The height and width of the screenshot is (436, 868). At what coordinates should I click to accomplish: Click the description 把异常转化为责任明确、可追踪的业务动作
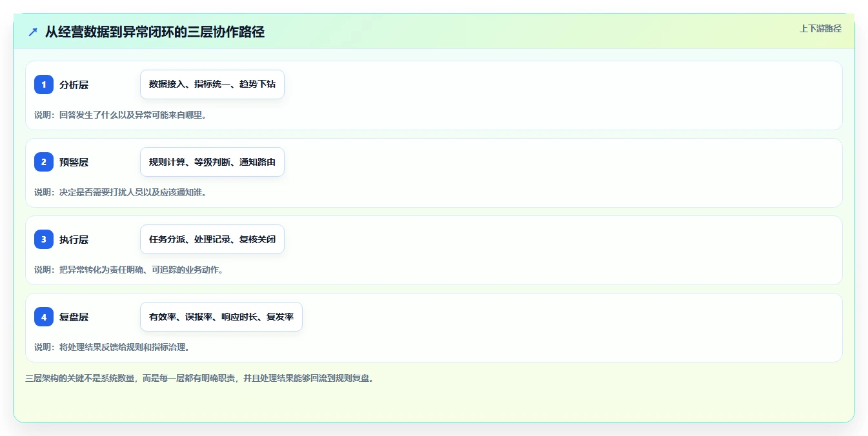coord(141,270)
